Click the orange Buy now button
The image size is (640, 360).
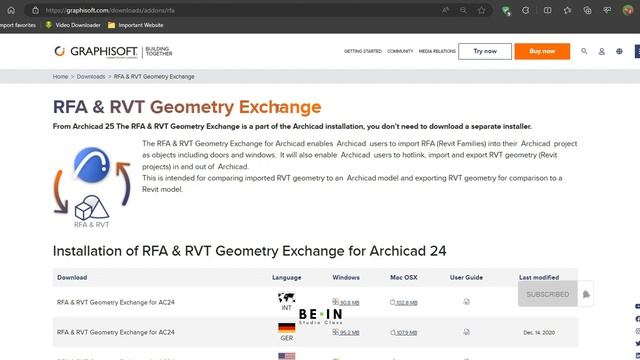click(542, 51)
